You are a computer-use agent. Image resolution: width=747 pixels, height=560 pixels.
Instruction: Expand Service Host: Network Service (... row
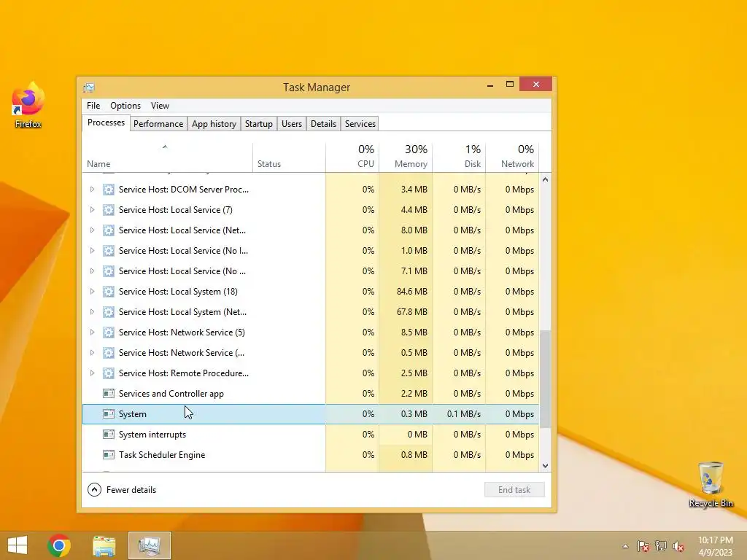(x=92, y=353)
